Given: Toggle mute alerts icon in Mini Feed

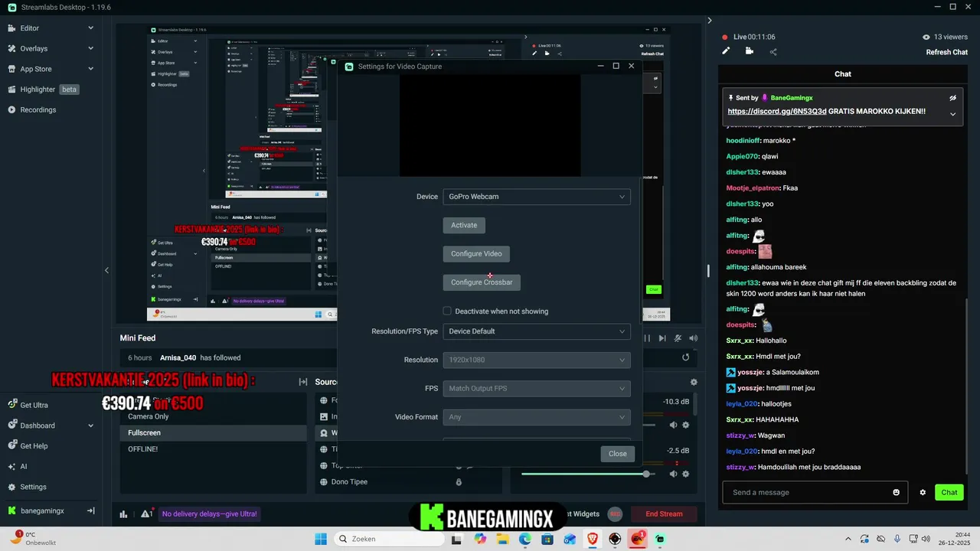Looking at the screenshot, I should [x=678, y=338].
